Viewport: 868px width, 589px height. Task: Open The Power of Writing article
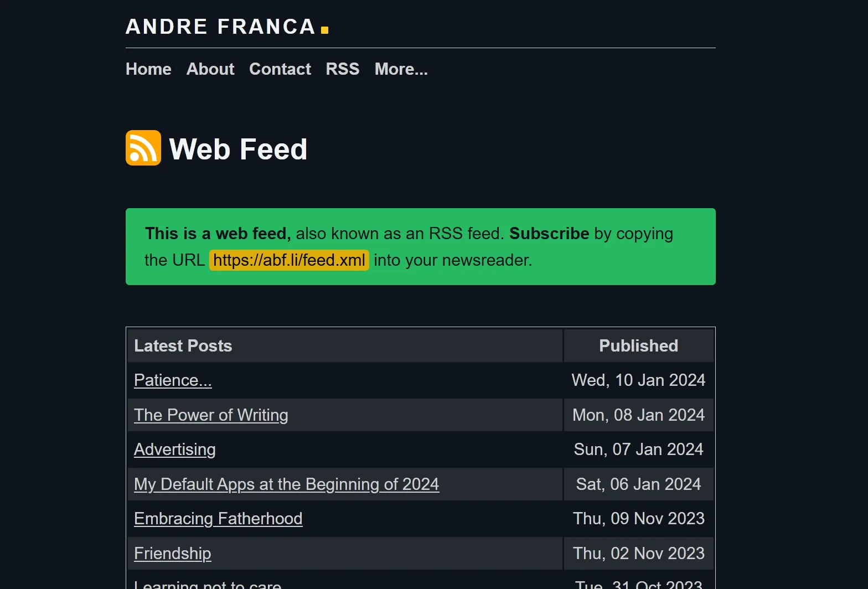click(211, 415)
